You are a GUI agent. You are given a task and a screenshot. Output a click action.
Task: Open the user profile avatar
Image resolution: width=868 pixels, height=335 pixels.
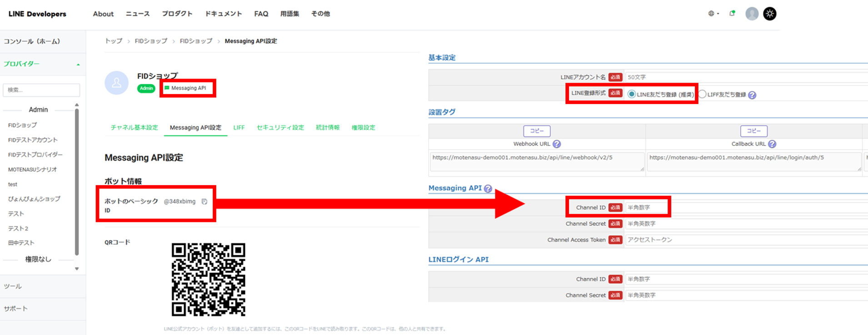(x=752, y=14)
